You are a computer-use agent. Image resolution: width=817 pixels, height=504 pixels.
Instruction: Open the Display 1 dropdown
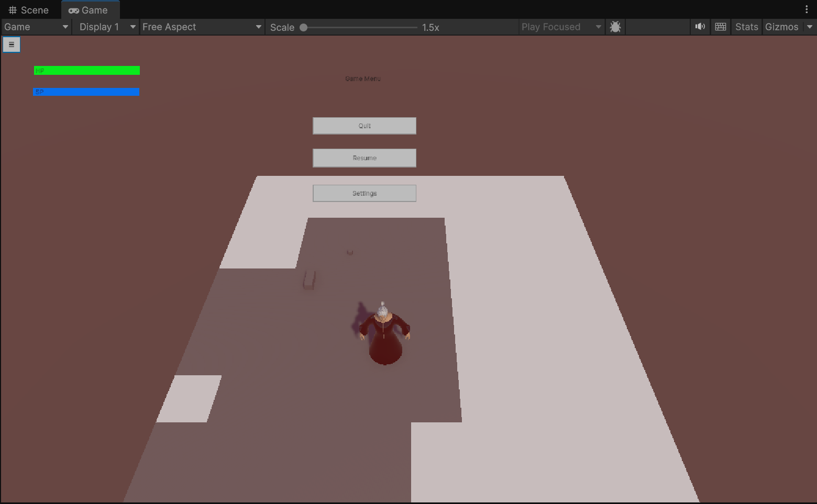pyautogui.click(x=107, y=27)
